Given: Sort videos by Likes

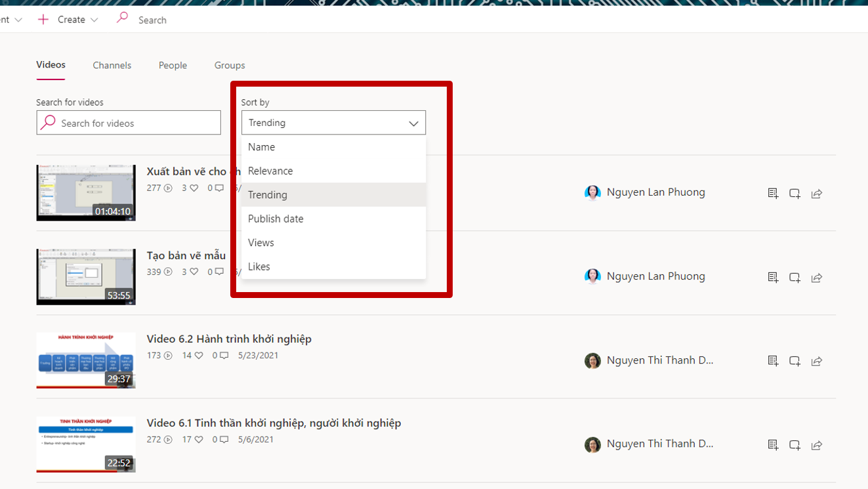Looking at the screenshot, I should (x=259, y=266).
